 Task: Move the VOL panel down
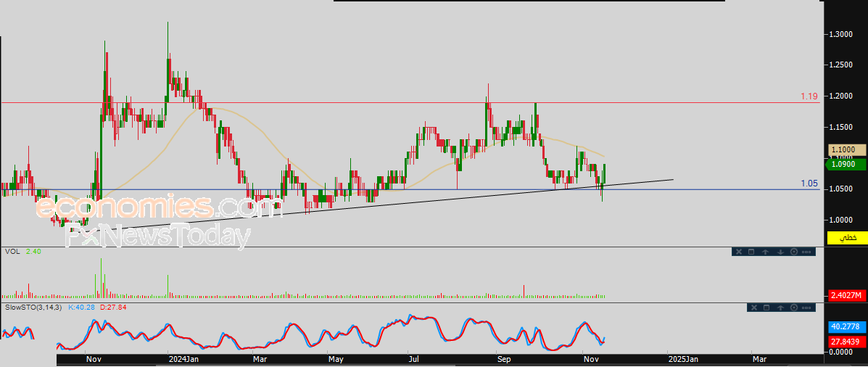click(780, 252)
